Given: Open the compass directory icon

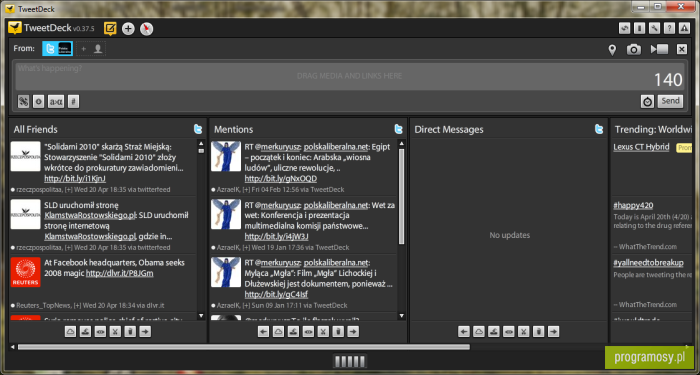Looking at the screenshot, I should [x=146, y=29].
